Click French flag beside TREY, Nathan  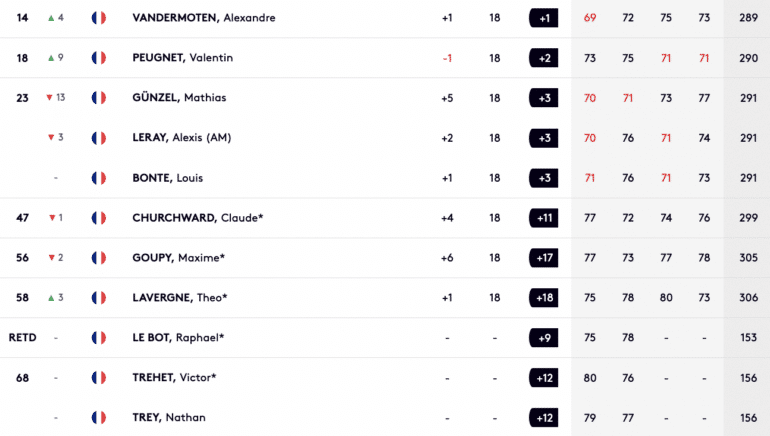click(x=99, y=417)
